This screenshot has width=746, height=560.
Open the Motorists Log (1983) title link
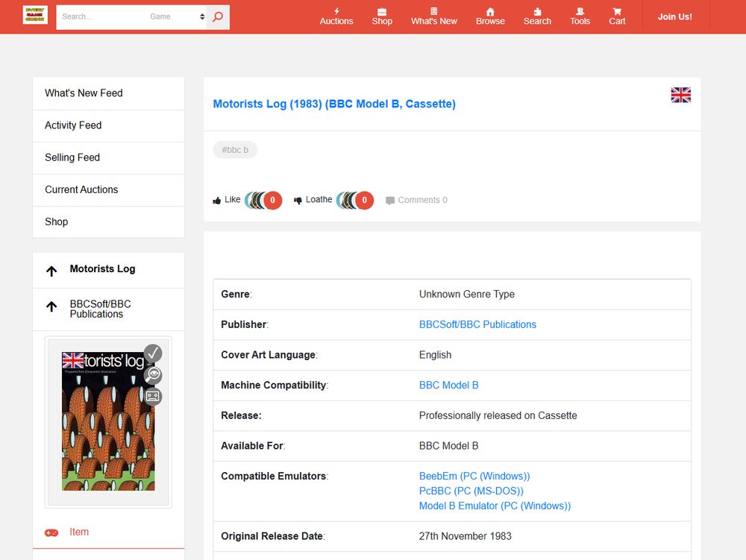[334, 104]
